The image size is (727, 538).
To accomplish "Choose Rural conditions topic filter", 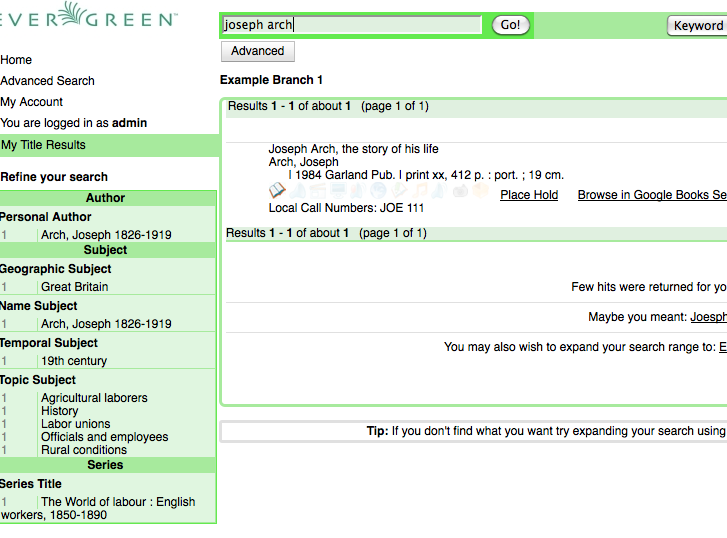I will point(84,450).
